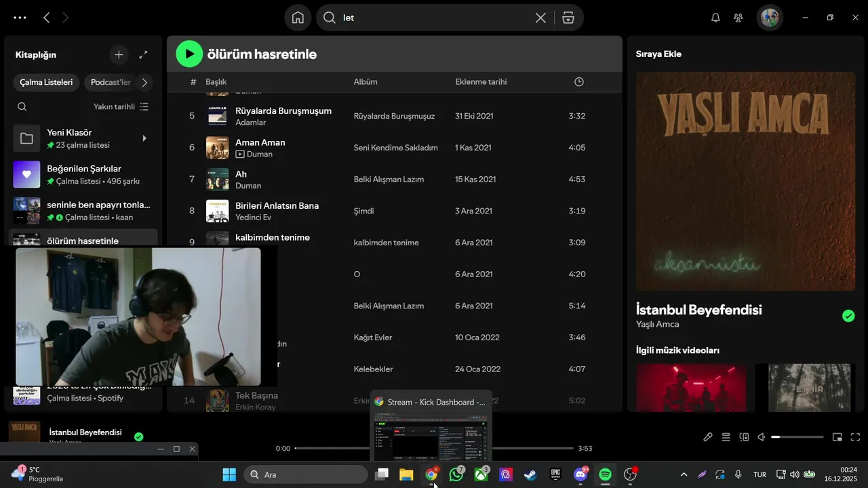The height and width of the screenshot is (488, 868).
Task: Sort tracks by the Eklenme tarihi column
Action: tap(481, 82)
